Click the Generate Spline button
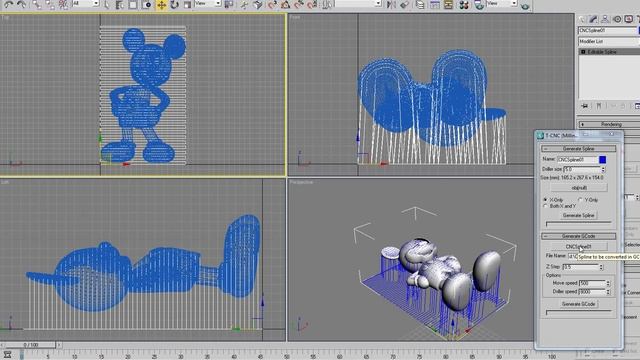 click(578, 215)
